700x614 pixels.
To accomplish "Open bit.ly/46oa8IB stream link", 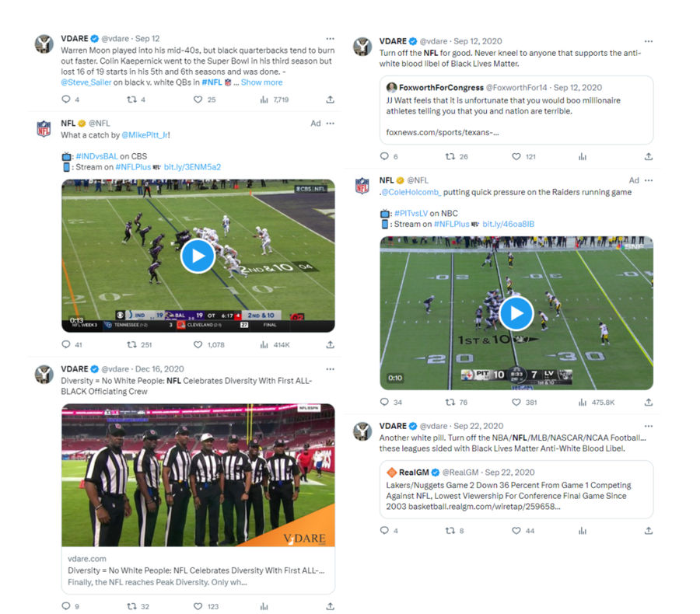I will click(508, 224).
